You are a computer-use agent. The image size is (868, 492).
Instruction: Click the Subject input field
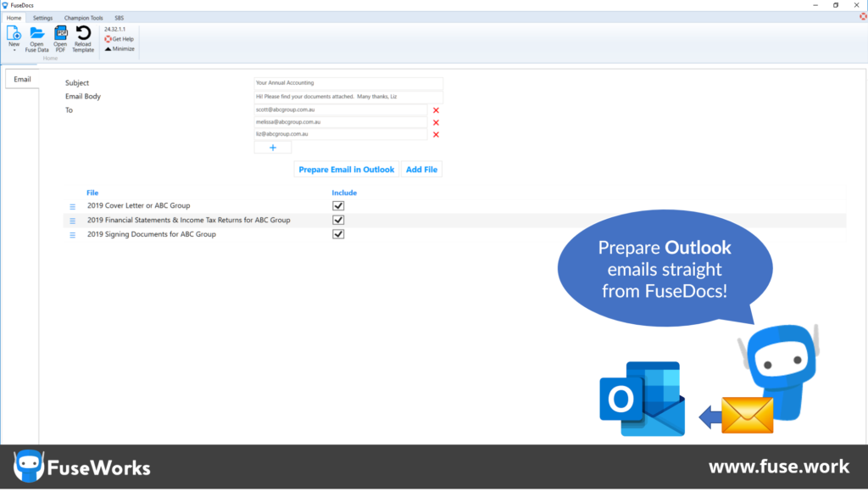[348, 83]
